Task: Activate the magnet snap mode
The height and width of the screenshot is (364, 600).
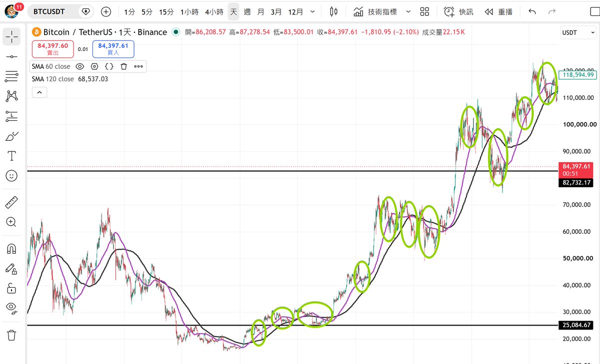Action: 11,248
